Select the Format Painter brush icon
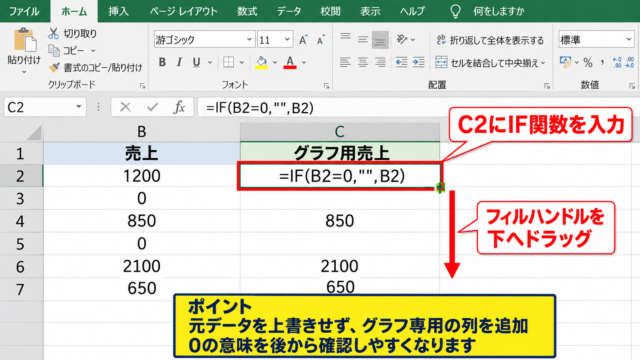 click(54, 68)
